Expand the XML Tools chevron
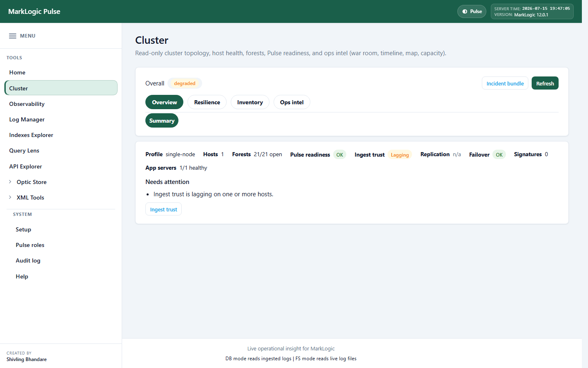 click(10, 197)
